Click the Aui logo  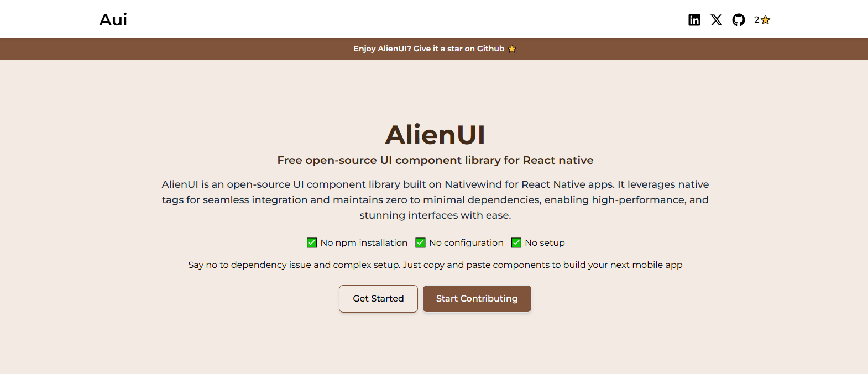[x=113, y=20]
